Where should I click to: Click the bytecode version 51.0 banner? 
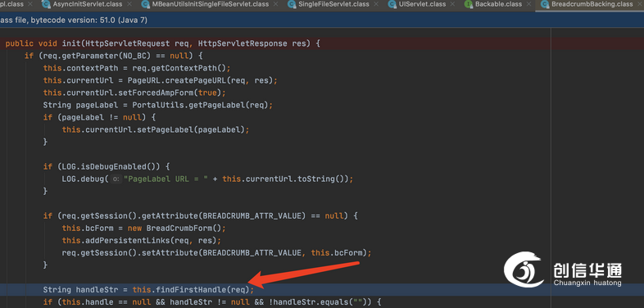coord(74,20)
